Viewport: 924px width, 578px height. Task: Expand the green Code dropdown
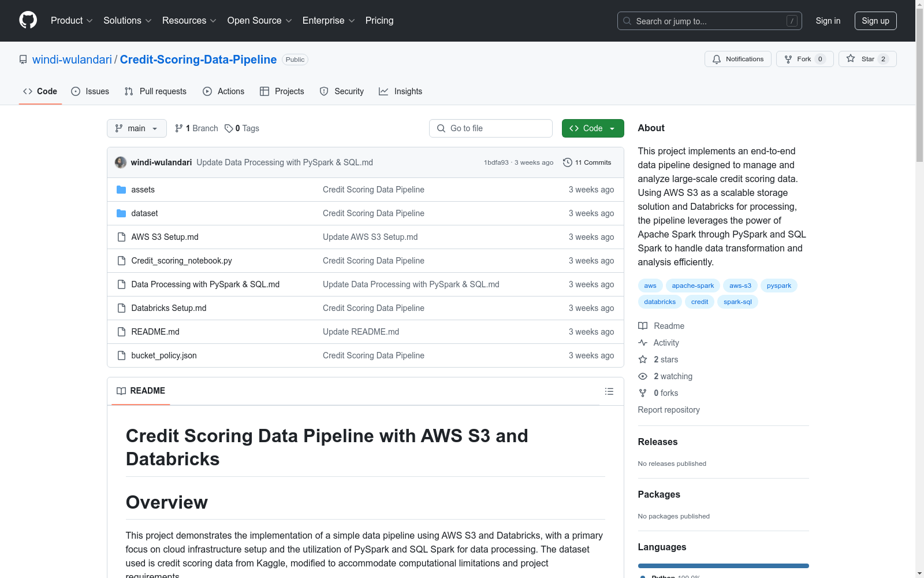click(593, 128)
